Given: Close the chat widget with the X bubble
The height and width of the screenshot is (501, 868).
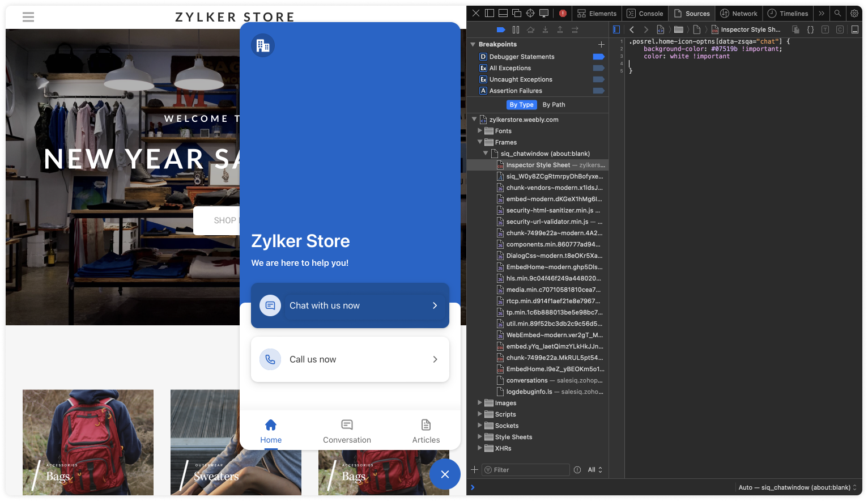Looking at the screenshot, I should 445,474.
